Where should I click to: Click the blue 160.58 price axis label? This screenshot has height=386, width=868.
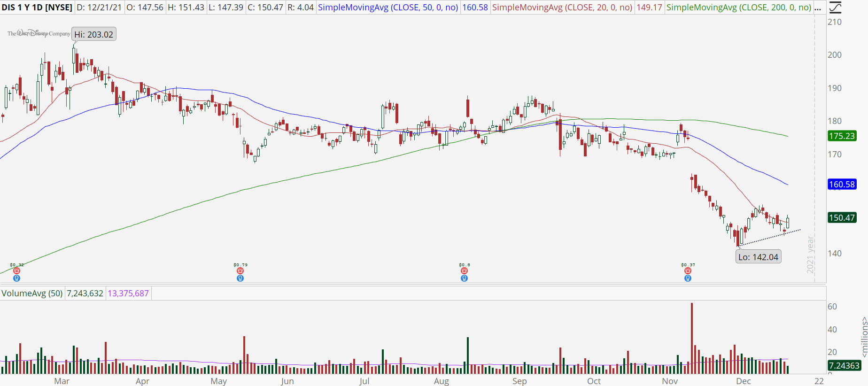pyautogui.click(x=842, y=184)
